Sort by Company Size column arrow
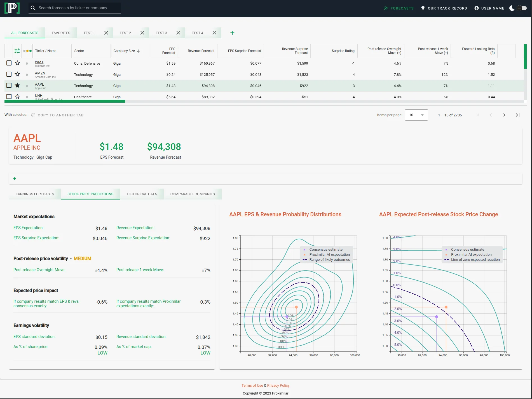532x399 pixels. [x=138, y=51]
